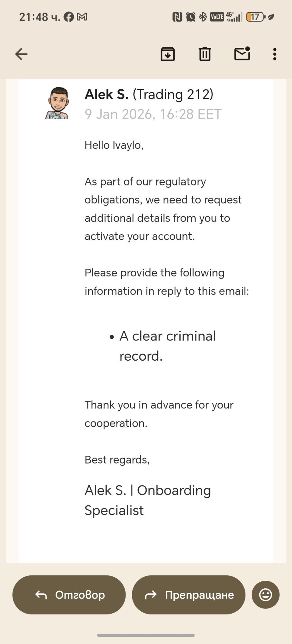292x644 pixels.
Task: Tap the Препращане forward button
Action: click(189, 595)
